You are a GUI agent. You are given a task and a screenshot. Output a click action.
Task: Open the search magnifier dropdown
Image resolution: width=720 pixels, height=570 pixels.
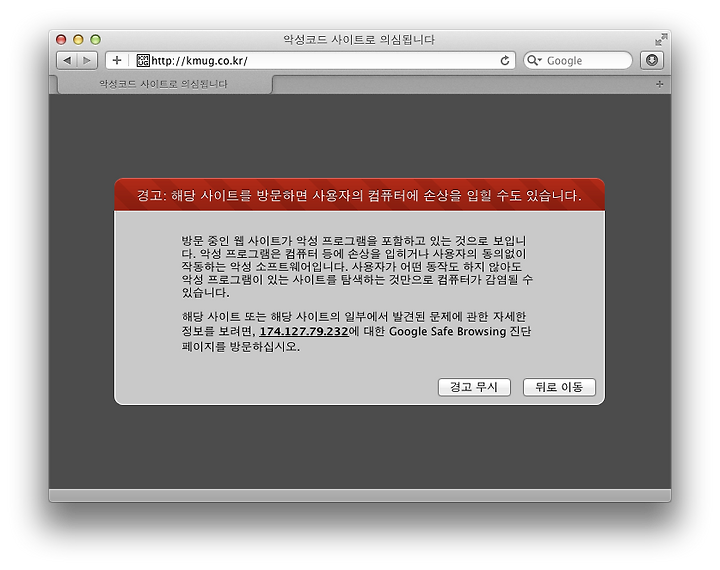tap(534, 61)
